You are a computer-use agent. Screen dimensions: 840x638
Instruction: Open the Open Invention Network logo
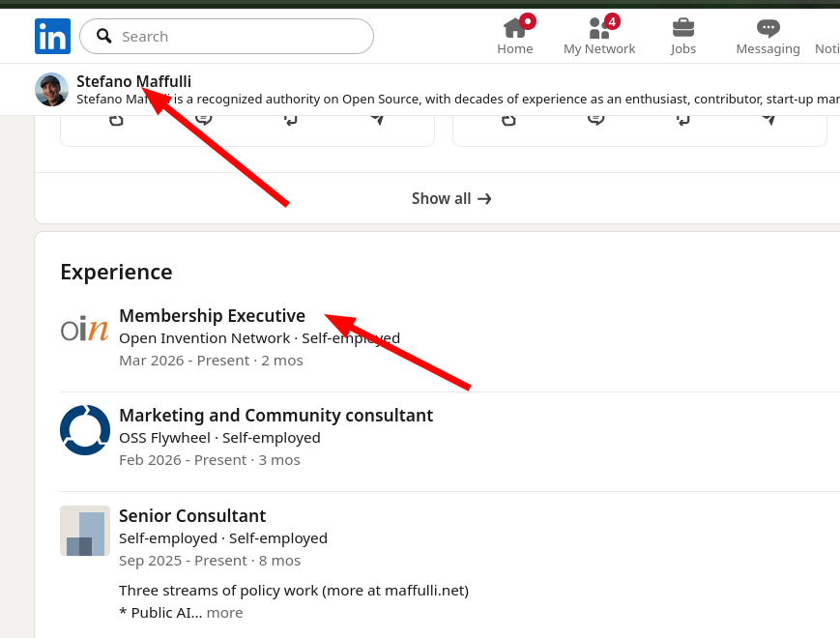point(85,330)
